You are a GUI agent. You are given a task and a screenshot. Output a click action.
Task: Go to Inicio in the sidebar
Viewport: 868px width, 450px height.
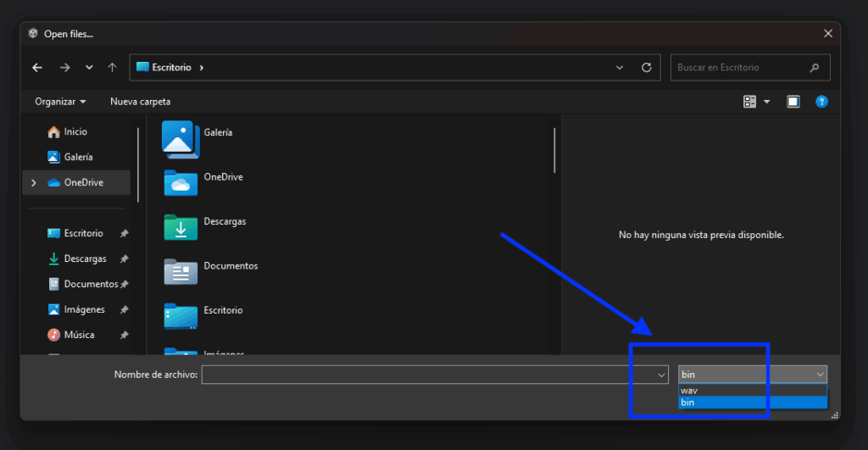click(x=75, y=132)
